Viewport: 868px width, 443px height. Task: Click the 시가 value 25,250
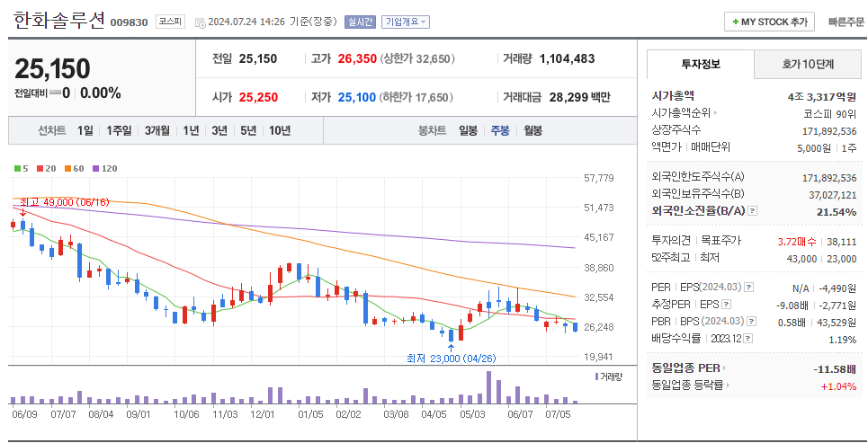(258, 97)
